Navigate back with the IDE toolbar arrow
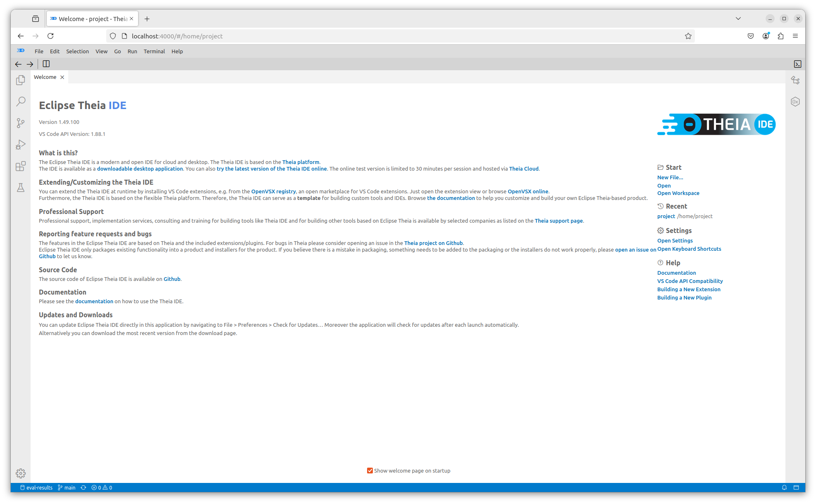Image resolution: width=816 pixels, height=504 pixels. 18,64
